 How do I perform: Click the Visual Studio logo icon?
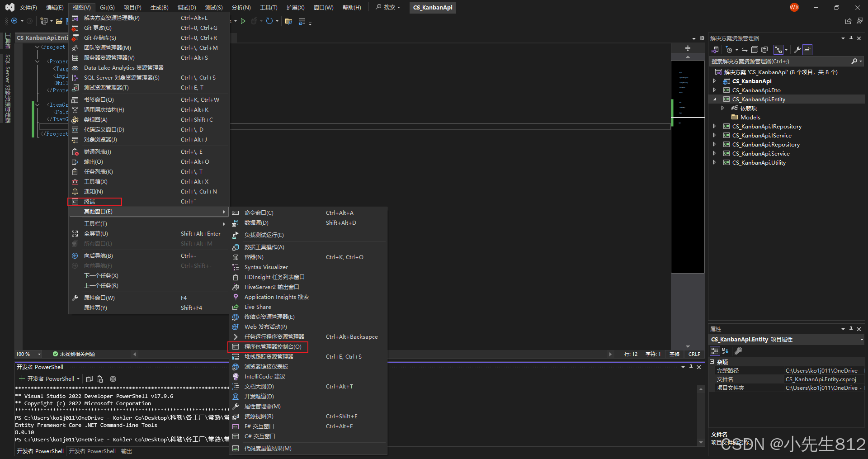(x=10, y=7)
